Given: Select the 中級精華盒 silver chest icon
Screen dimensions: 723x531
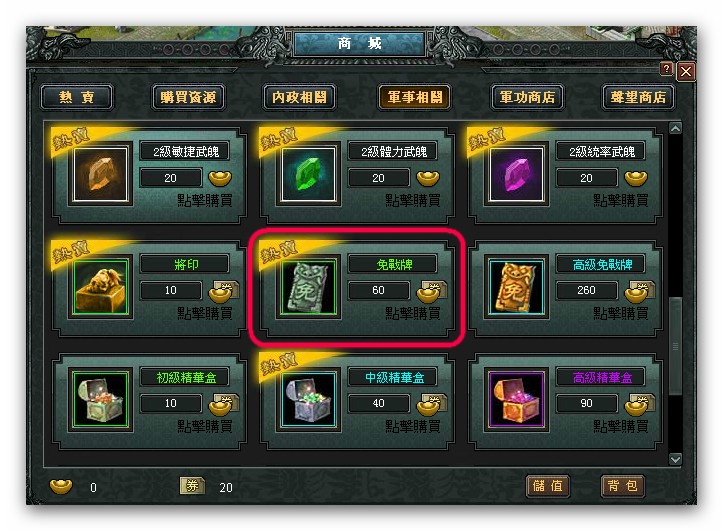Looking at the screenshot, I should 308,400.
